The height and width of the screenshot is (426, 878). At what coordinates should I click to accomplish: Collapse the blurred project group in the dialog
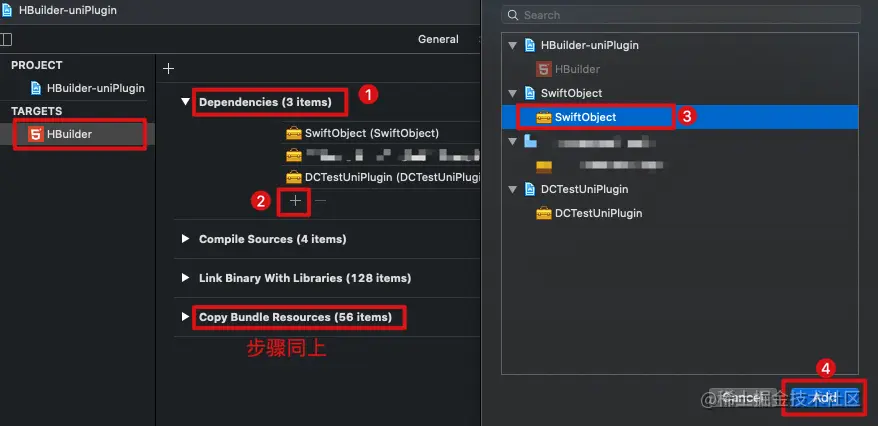(512, 142)
